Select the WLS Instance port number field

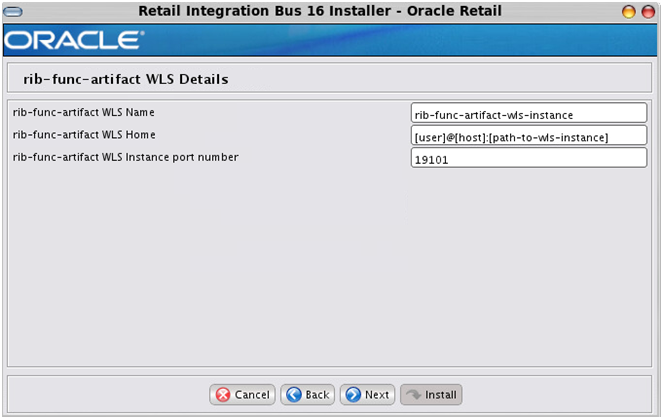tap(529, 158)
